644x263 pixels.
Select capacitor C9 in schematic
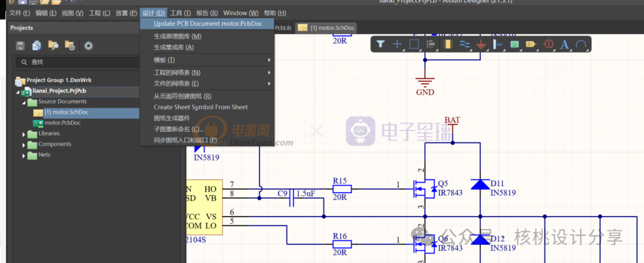[x=291, y=197]
